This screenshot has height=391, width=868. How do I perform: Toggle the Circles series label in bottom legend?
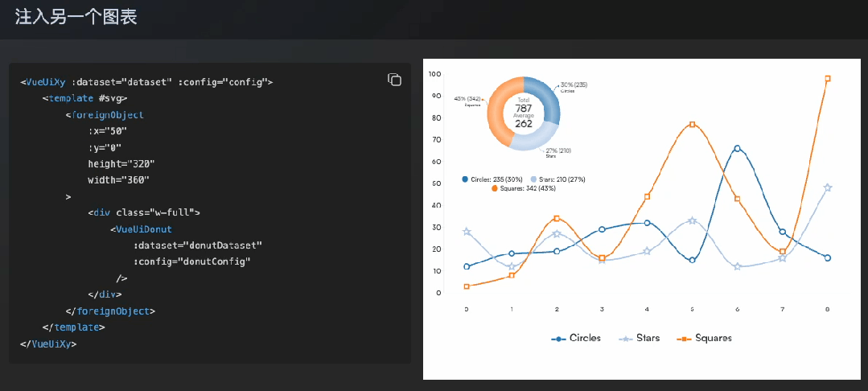pos(585,339)
